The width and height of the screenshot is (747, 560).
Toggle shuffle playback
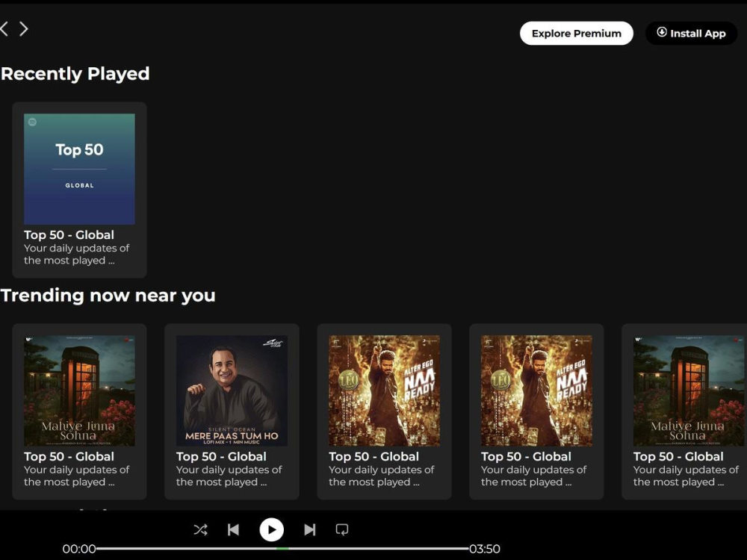[200, 529]
